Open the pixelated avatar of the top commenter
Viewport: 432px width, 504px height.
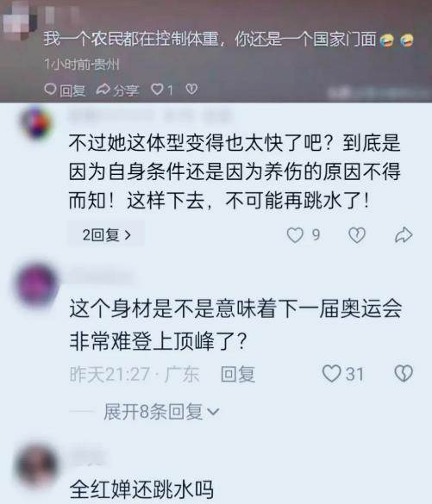pos(19,19)
